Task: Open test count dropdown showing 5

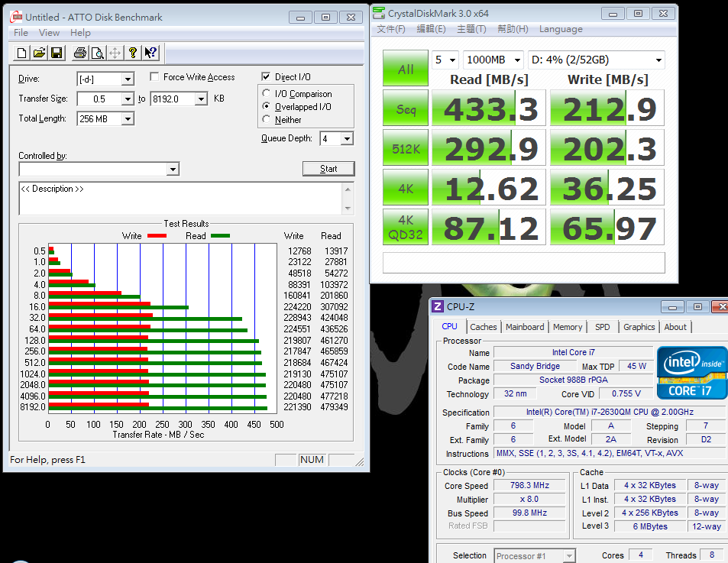Action: (x=445, y=60)
